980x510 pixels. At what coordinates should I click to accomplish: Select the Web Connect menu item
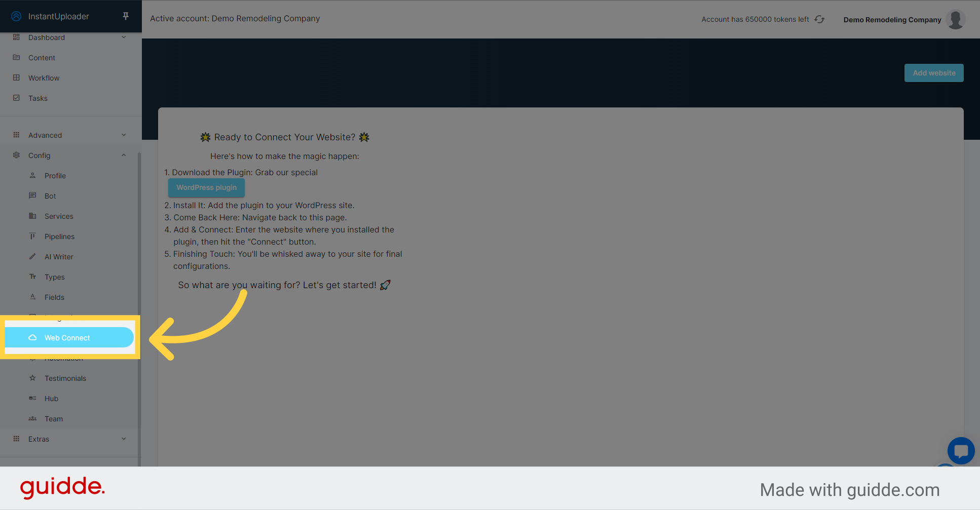pos(69,337)
